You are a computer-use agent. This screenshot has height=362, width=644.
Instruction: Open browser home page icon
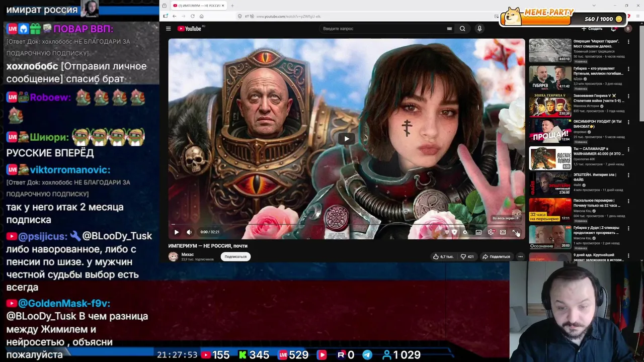click(201, 16)
